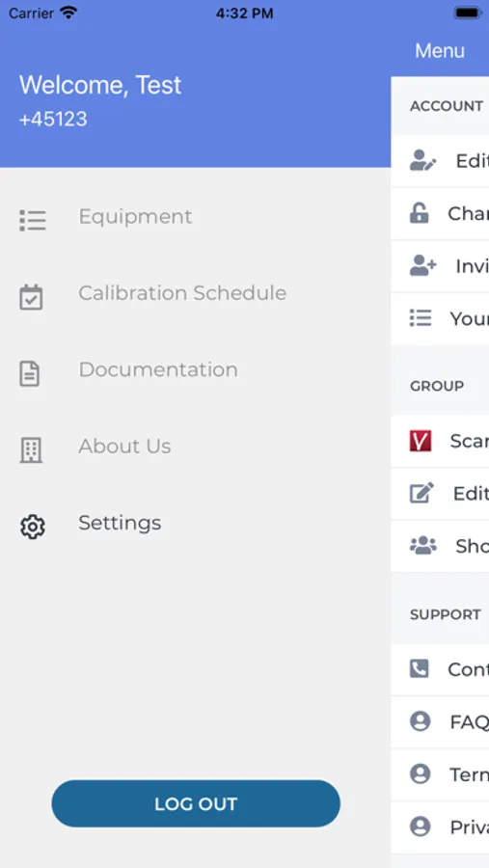
Task: Click the Calibration Schedule calendar icon
Action: click(x=31, y=297)
